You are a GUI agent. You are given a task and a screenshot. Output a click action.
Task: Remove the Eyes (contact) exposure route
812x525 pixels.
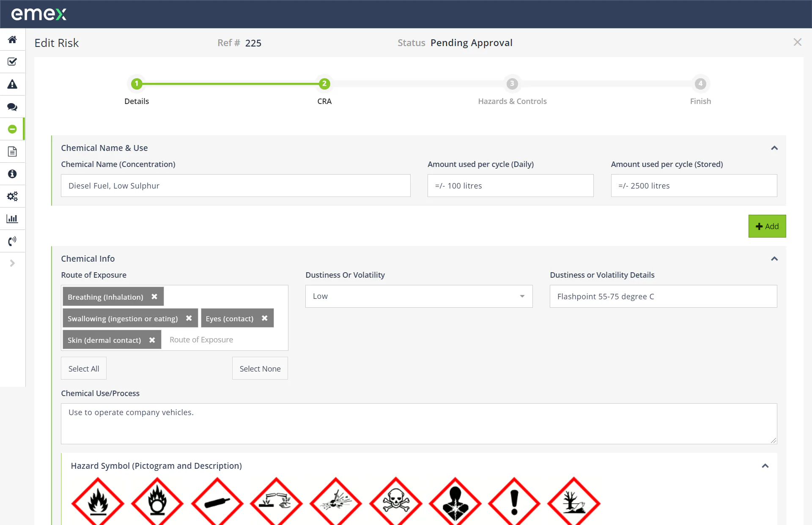pos(265,318)
